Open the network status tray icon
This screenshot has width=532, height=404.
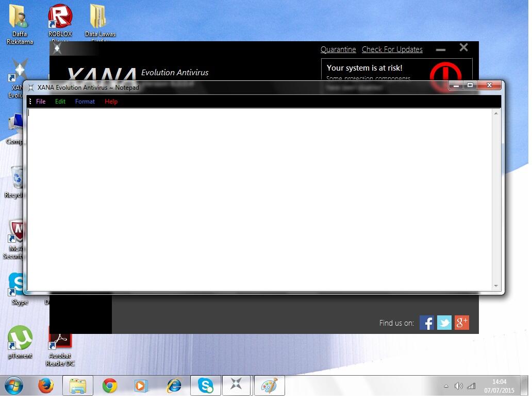[x=471, y=386]
